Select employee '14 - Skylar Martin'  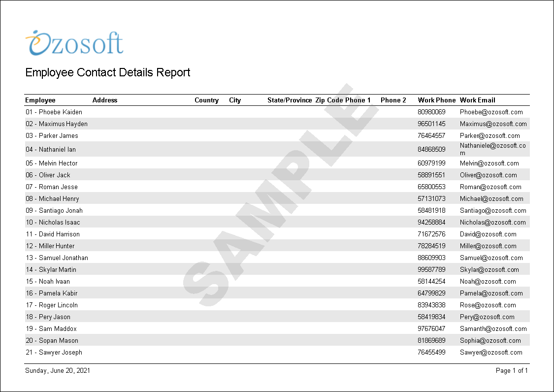click(x=51, y=270)
